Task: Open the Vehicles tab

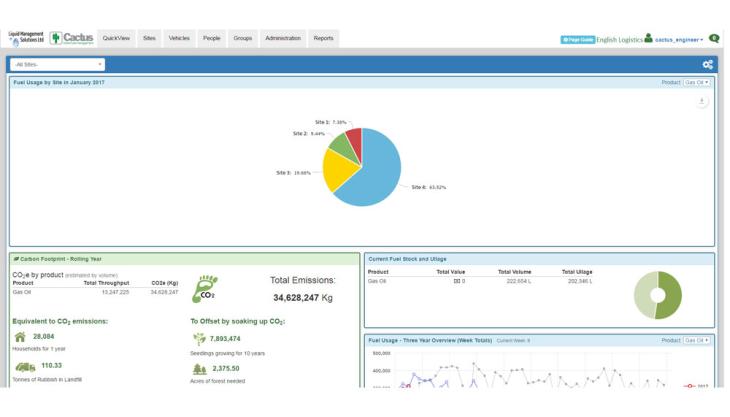Action: (x=179, y=38)
